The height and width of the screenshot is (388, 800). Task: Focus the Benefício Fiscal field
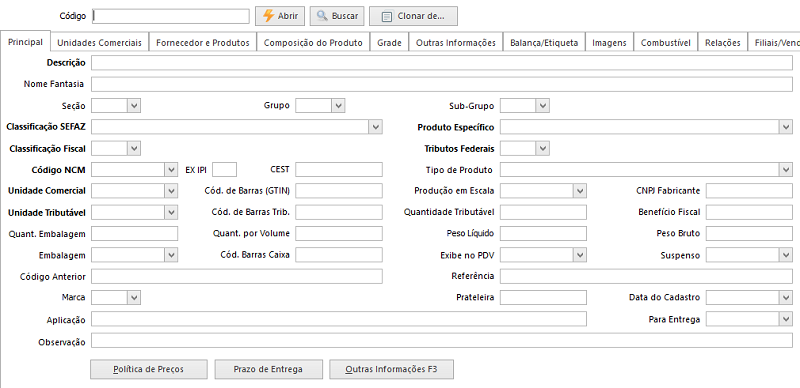[x=749, y=212]
